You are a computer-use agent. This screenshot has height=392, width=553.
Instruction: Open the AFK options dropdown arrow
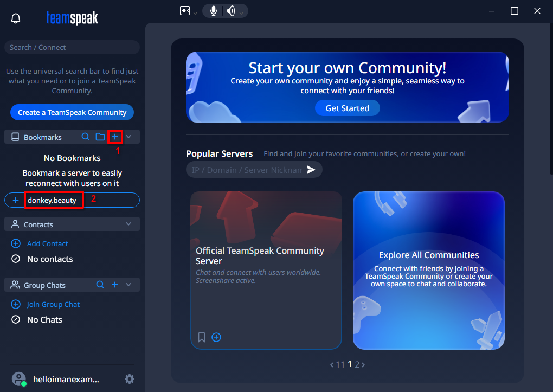pyautogui.click(x=195, y=14)
